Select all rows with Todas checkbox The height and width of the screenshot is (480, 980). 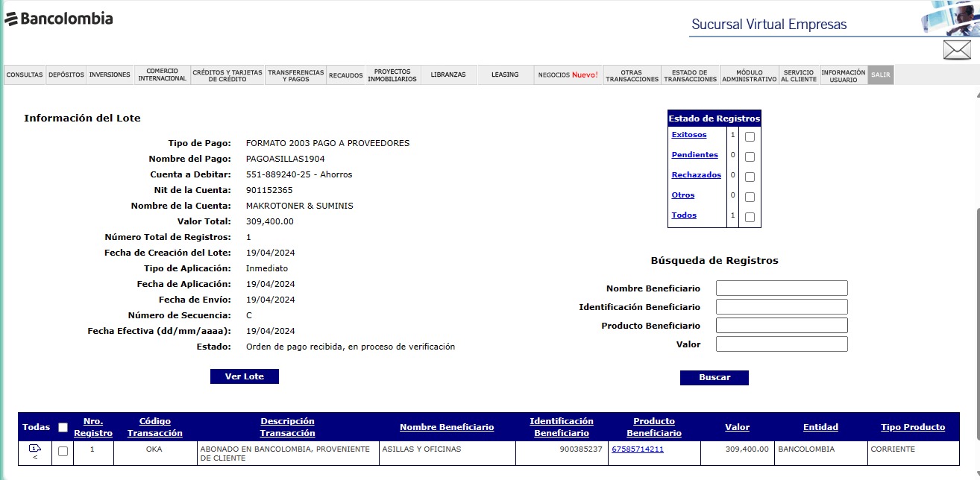[63, 427]
